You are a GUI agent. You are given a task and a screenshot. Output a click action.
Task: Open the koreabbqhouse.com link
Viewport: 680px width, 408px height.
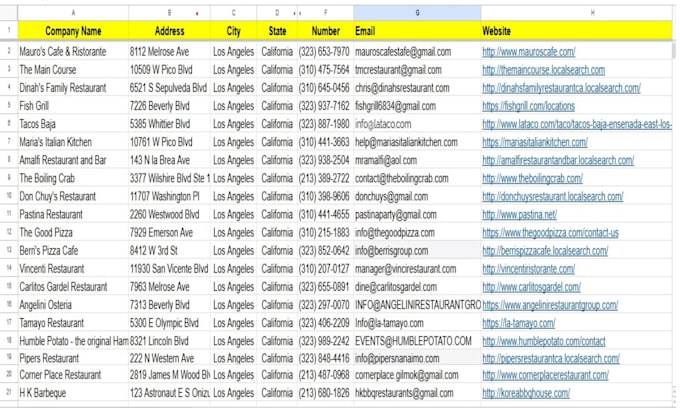click(x=526, y=393)
